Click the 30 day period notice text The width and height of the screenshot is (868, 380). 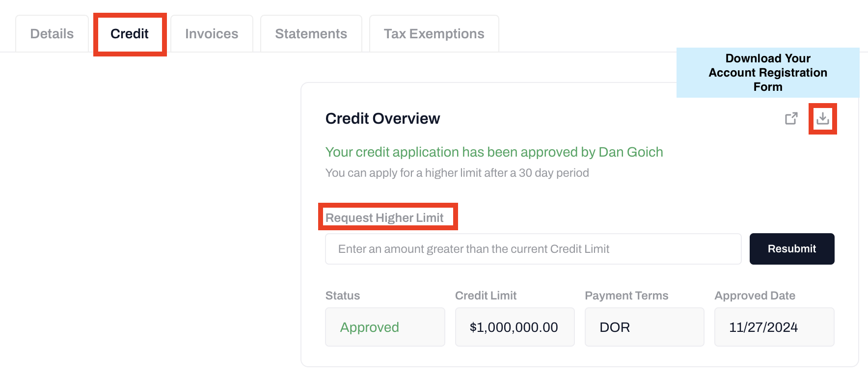point(457,173)
